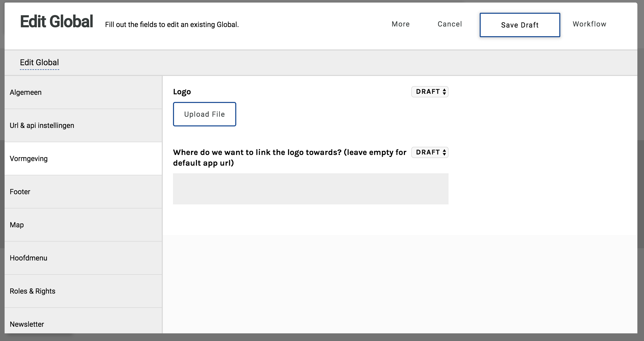Click the 'Logo' field label
Image resolution: width=644 pixels, height=341 pixels.
(x=182, y=92)
